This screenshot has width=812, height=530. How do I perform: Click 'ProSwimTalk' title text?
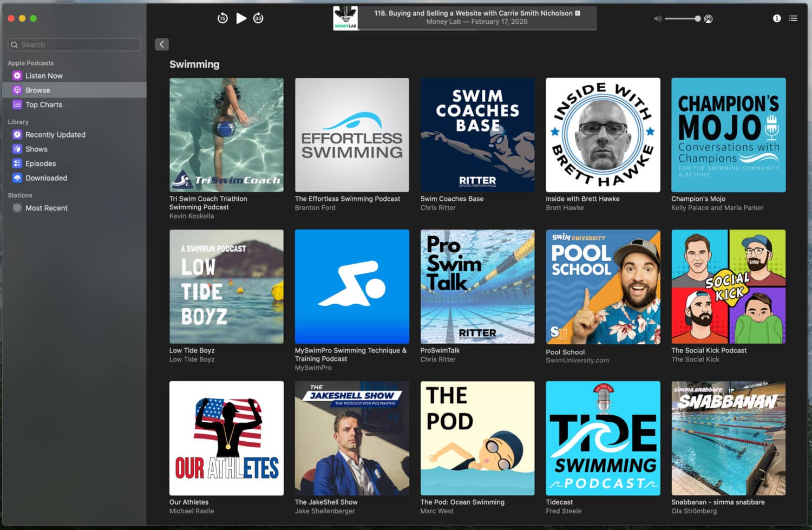(x=440, y=350)
